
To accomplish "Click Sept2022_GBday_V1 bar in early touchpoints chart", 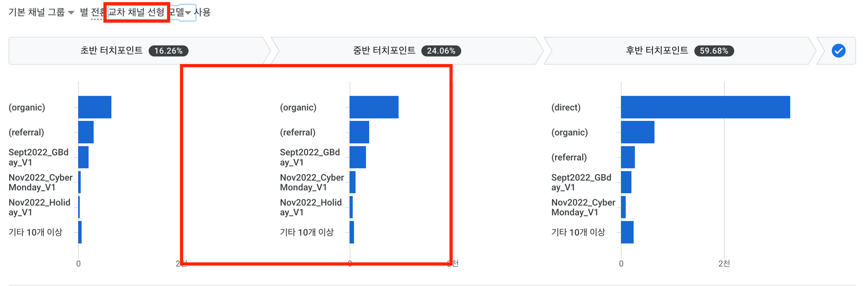I will 83,157.
